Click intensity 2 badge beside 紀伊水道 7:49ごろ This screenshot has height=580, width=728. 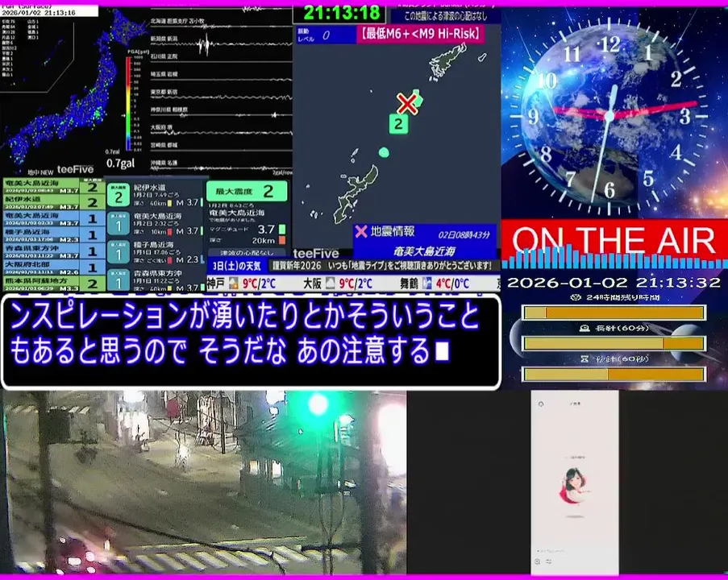pyautogui.click(x=119, y=195)
